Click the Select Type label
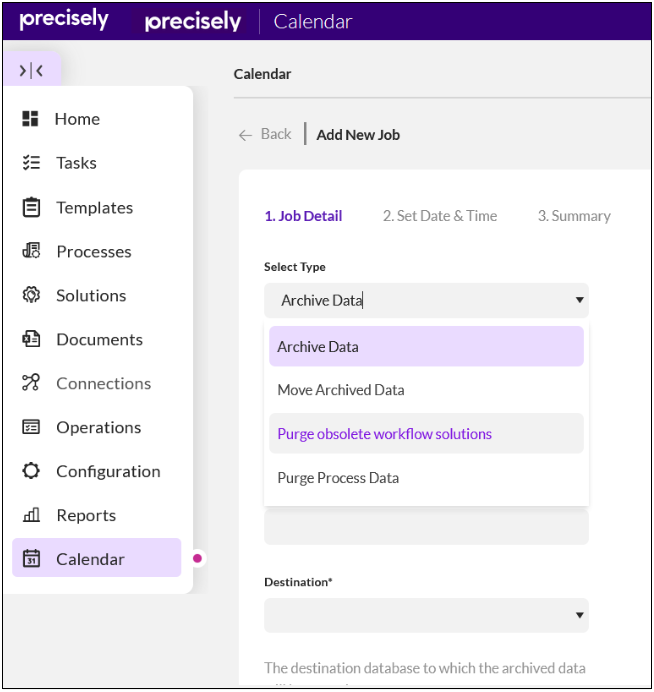 (x=295, y=267)
